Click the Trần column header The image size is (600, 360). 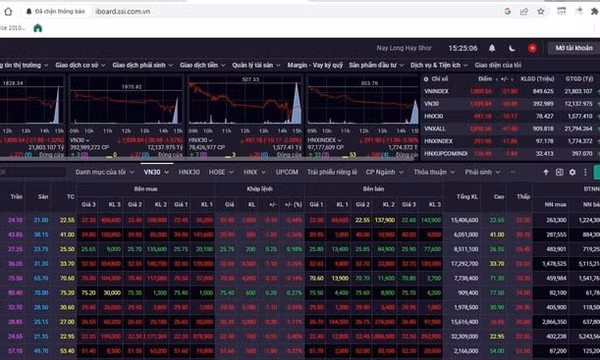click(x=16, y=197)
